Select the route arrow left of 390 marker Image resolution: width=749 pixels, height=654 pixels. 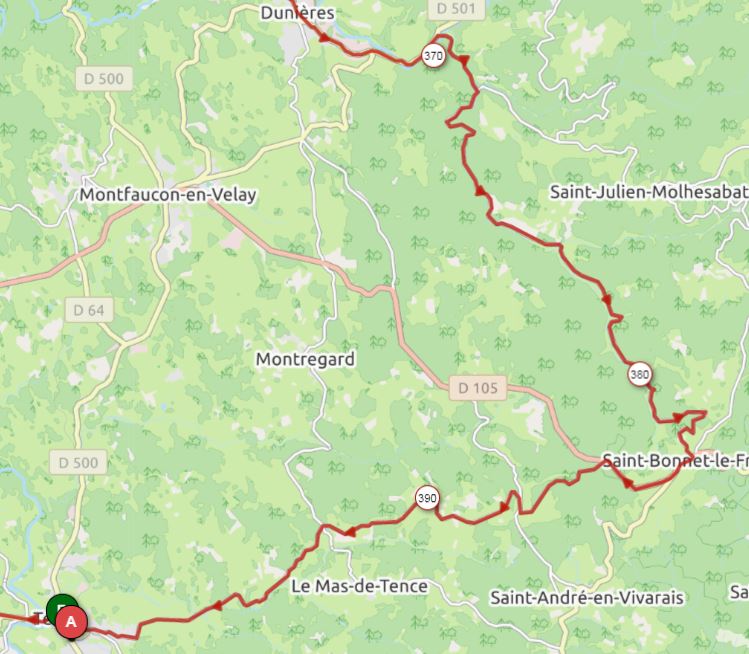(x=350, y=532)
